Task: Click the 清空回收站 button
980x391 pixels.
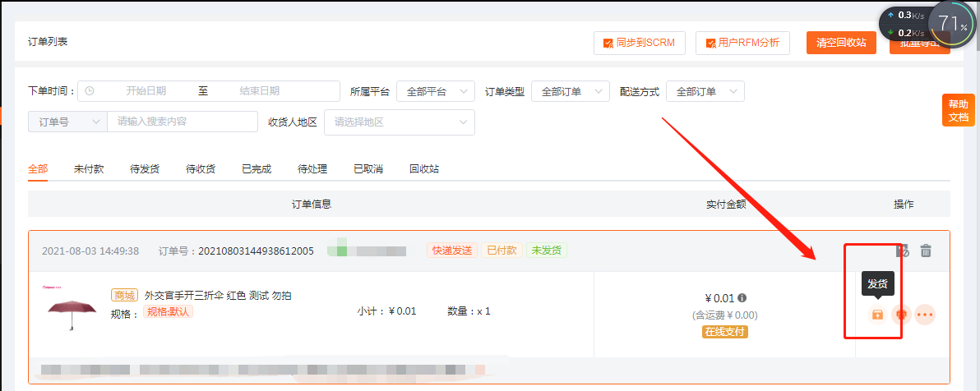Action: click(x=841, y=43)
